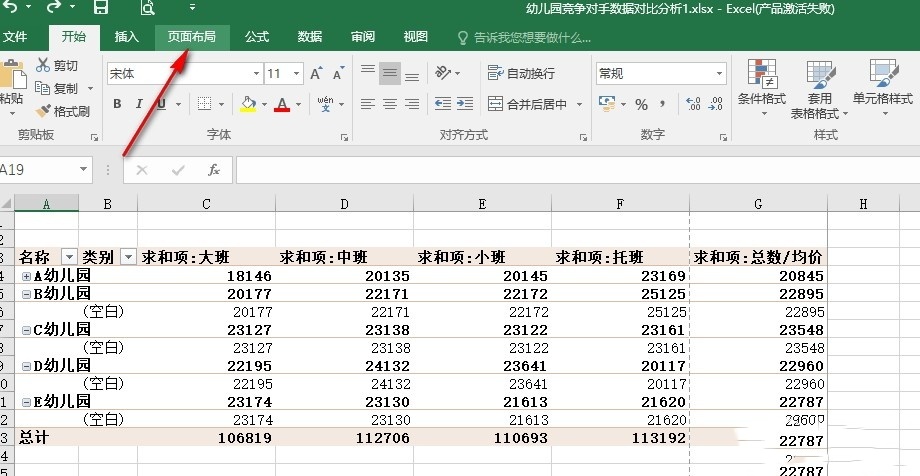The width and height of the screenshot is (920, 476).
Task: Click the fx insert function icon
Action: click(214, 170)
